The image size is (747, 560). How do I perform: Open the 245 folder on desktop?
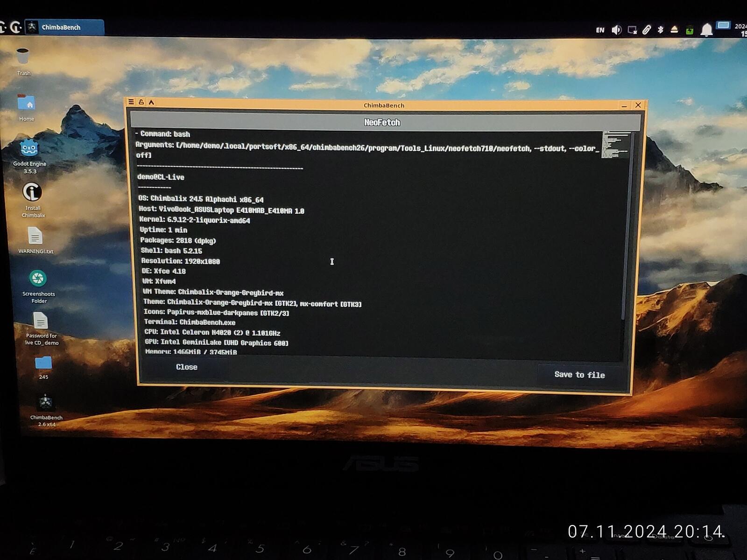click(x=43, y=368)
